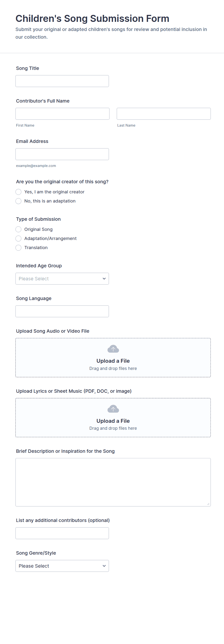
Task: Choose Adaptation/Arrangement submission type
Action: [x=19, y=239]
